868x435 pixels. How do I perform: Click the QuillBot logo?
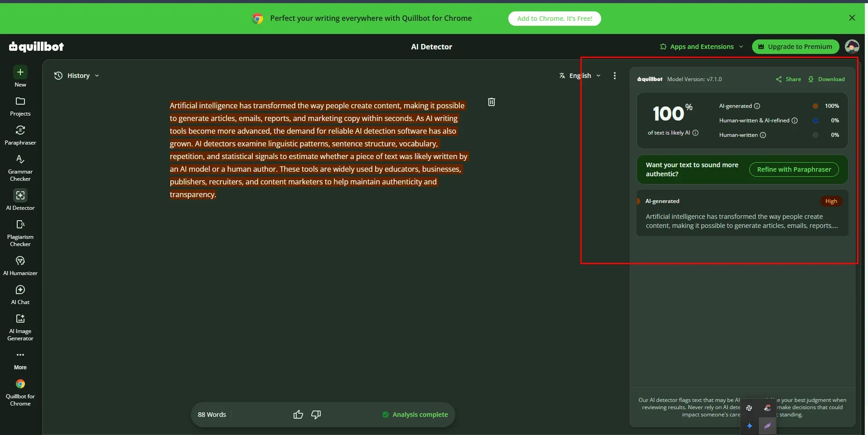tap(37, 46)
